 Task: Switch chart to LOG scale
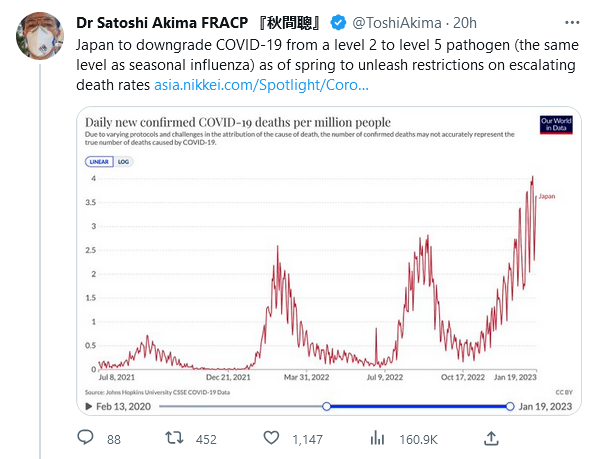coord(123,162)
